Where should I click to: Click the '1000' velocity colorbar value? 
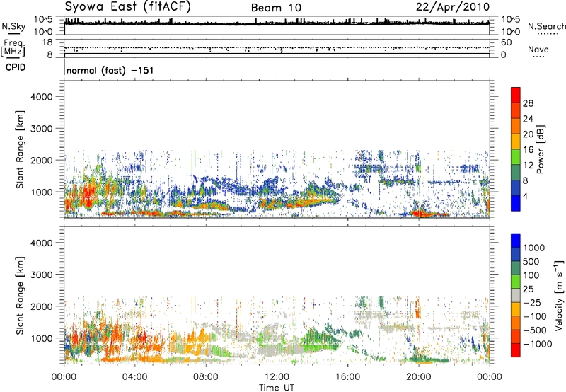534,248
